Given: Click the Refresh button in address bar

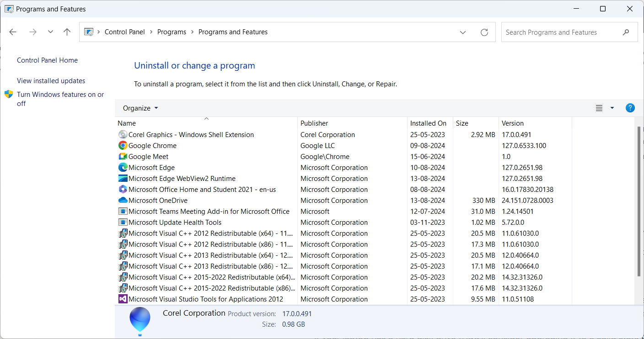Looking at the screenshot, I should 484,32.
